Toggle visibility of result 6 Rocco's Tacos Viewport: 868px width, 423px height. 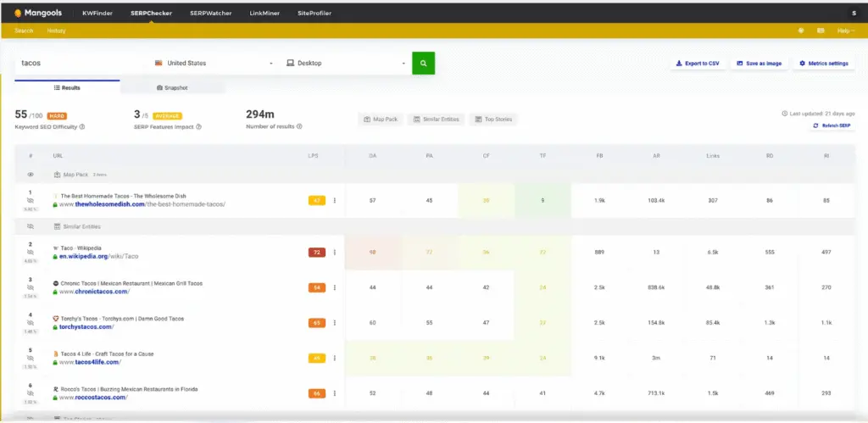click(x=31, y=393)
